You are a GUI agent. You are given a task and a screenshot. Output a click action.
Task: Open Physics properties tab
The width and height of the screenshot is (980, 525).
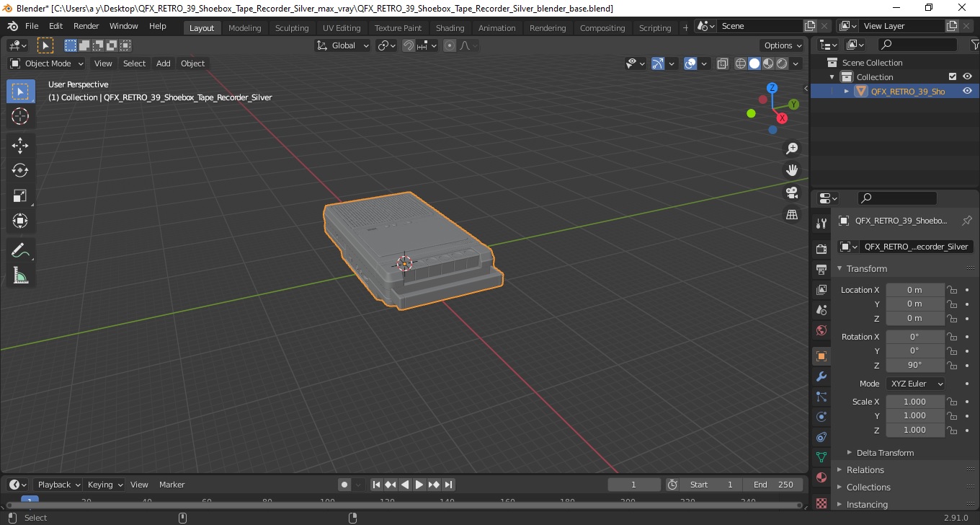point(821,417)
